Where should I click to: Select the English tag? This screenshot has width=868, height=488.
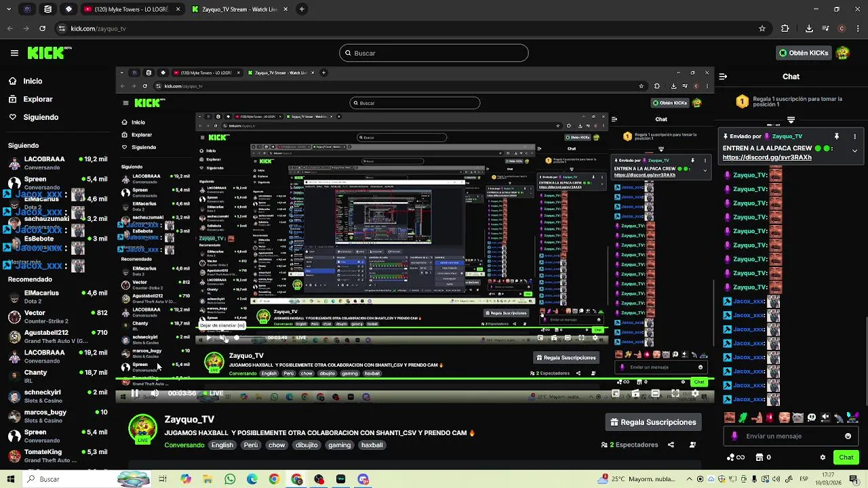point(222,445)
